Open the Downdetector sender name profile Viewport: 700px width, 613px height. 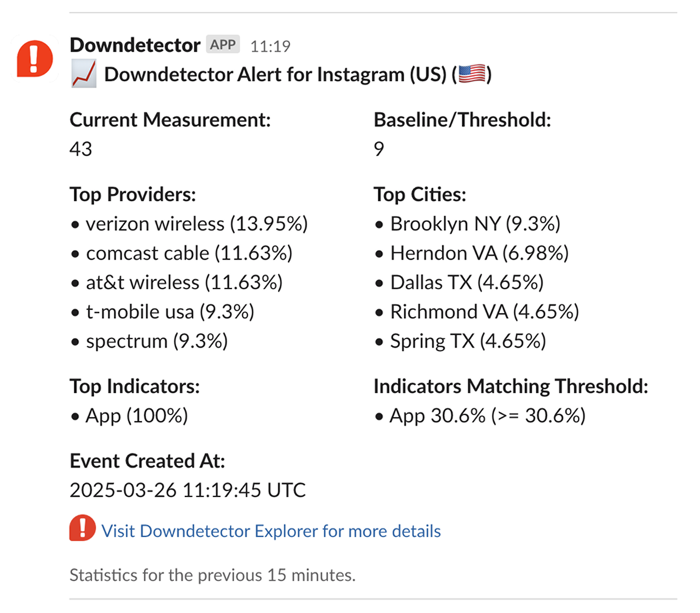point(135,45)
